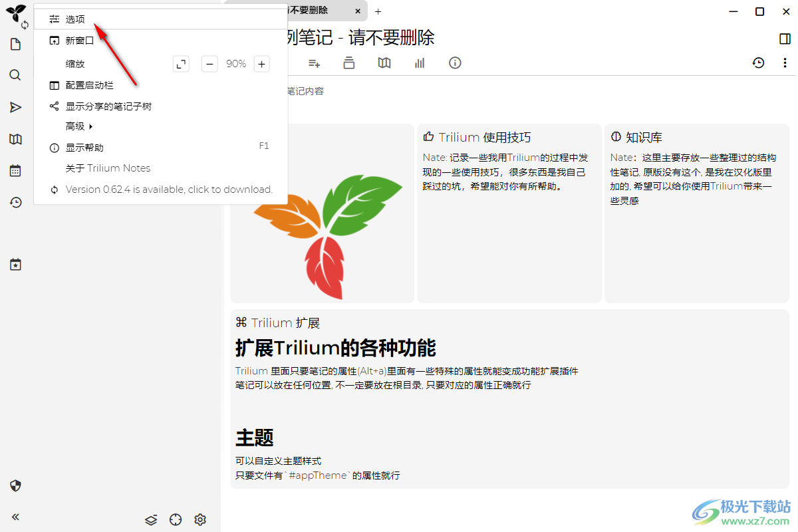Create a new note from the sidebar
The height and width of the screenshot is (532, 798).
[15, 45]
